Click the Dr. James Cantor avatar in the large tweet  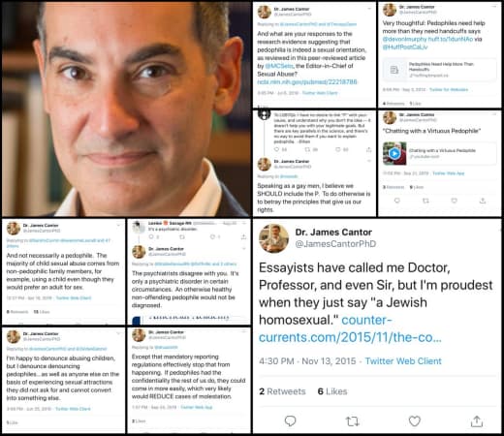pyautogui.click(x=273, y=238)
